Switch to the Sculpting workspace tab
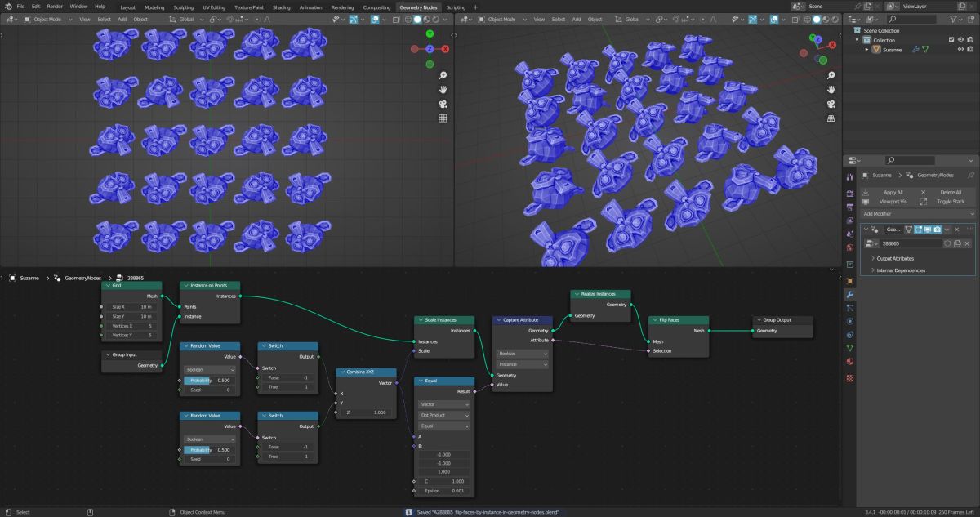 [184, 7]
